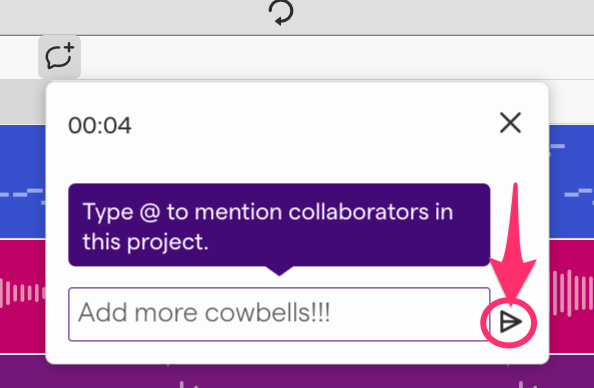
Task: Select the blue MIDI region right of popup
Action: tap(571, 181)
